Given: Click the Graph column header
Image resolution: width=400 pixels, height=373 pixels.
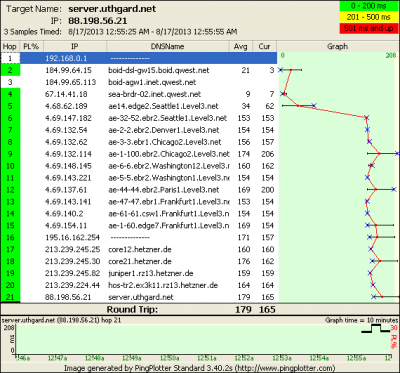Looking at the screenshot, I should pyautogui.click(x=337, y=47).
